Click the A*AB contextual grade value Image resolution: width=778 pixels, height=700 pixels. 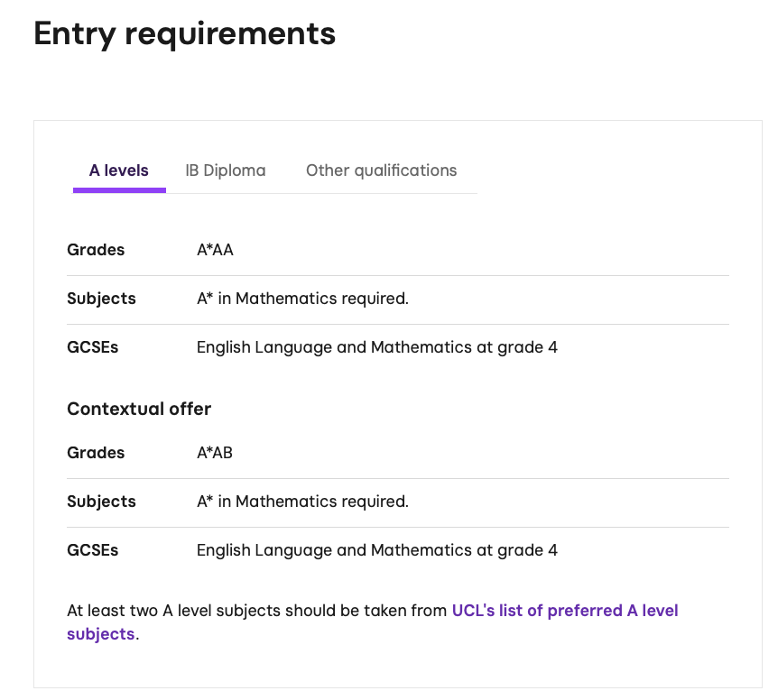(x=215, y=453)
